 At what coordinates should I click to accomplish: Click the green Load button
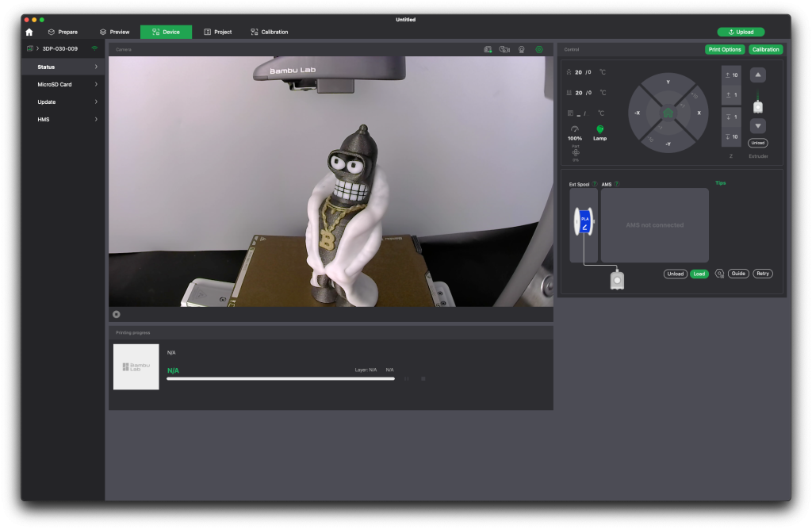(699, 274)
